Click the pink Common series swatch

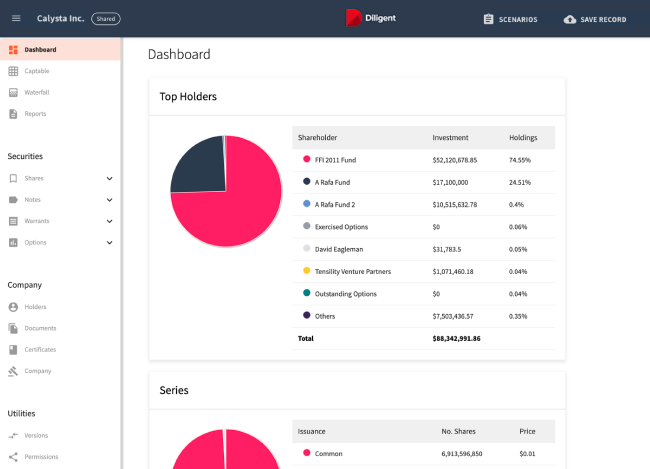pos(307,453)
